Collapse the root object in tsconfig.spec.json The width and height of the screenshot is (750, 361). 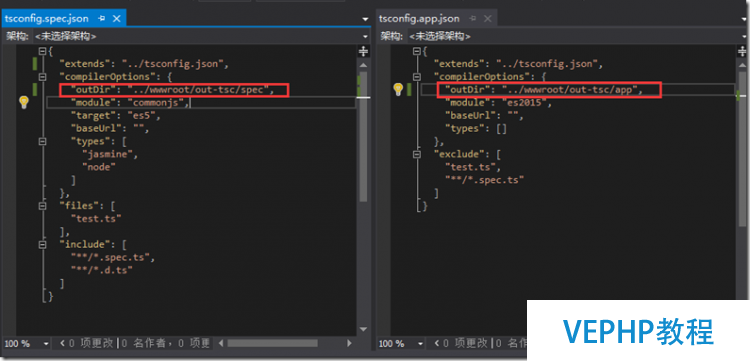coord(43,51)
